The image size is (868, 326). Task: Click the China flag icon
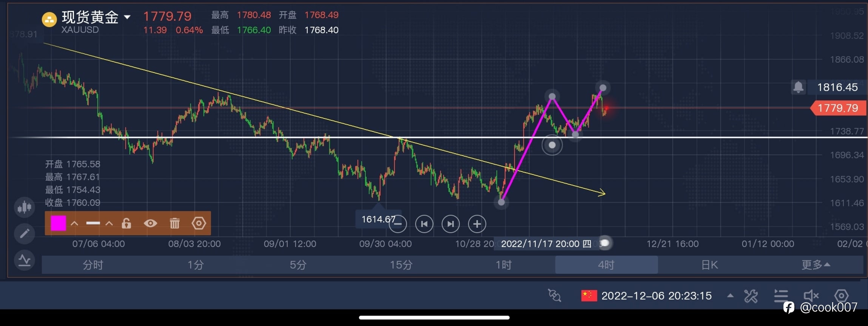pyautogui.click(x=589, y=295)
